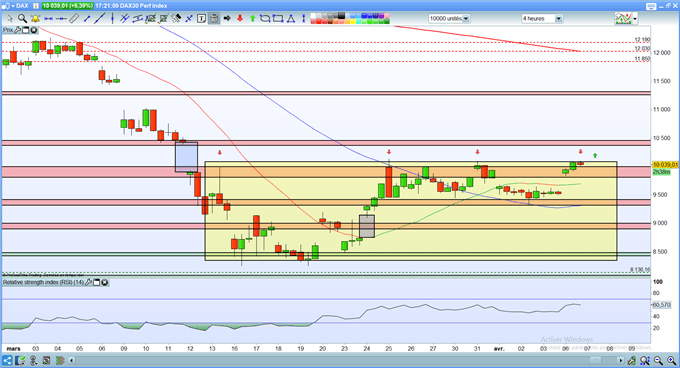Insert a black right arrow marker
The width and height of the screenshot is (680, 368).
pyautogui.click(x=227, y=18)
